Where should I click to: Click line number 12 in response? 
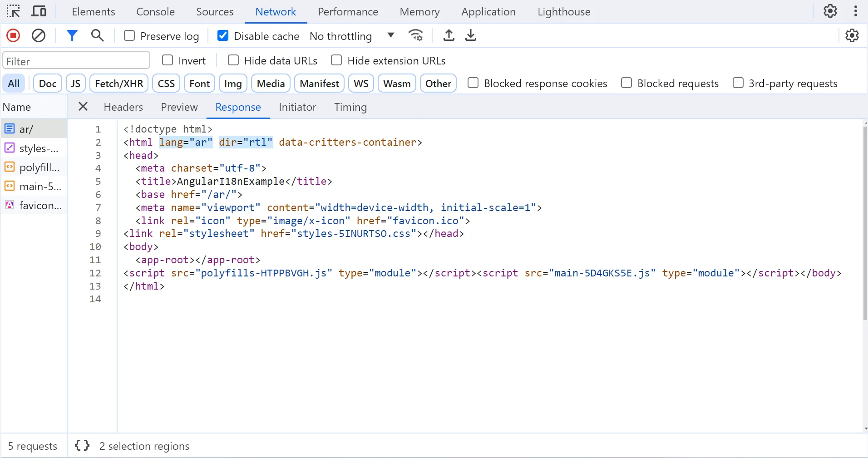coord(95,273)
